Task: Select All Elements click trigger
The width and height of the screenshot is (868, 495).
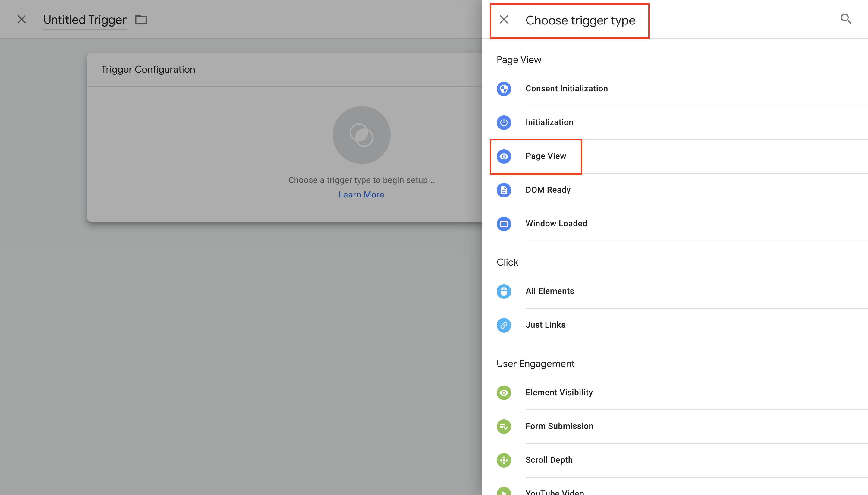Action: [675, 291]
